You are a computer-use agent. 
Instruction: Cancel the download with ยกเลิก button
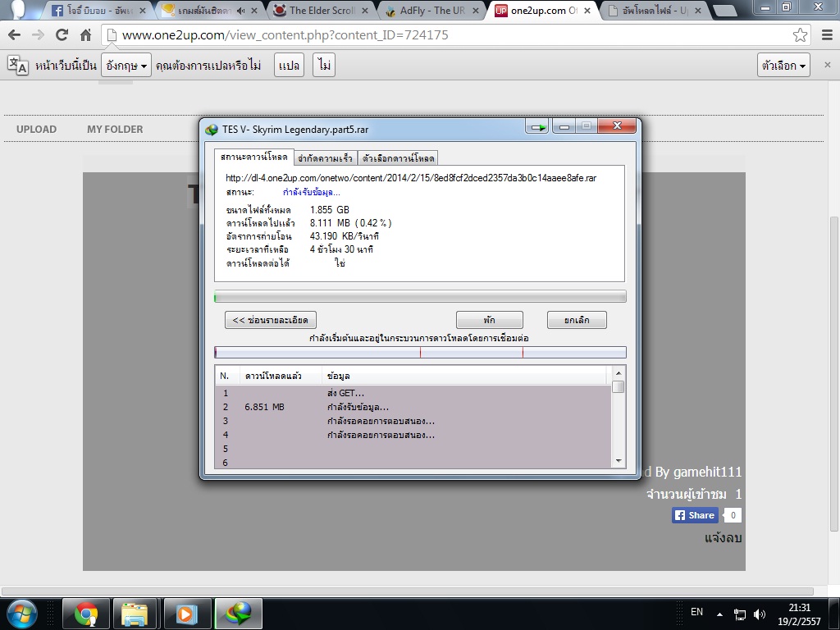click(x=577, y=320)
